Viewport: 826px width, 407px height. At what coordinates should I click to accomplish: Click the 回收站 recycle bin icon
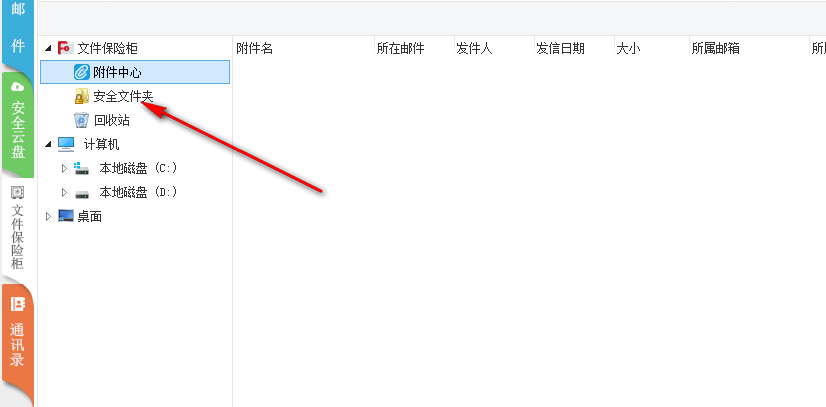[x=82, y=120]
